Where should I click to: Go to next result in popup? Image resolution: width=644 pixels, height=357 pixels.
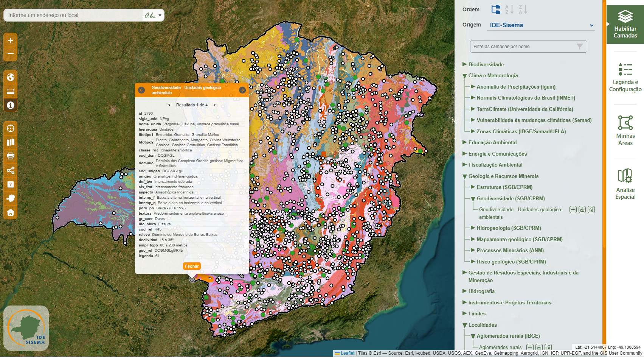(214, 105)
